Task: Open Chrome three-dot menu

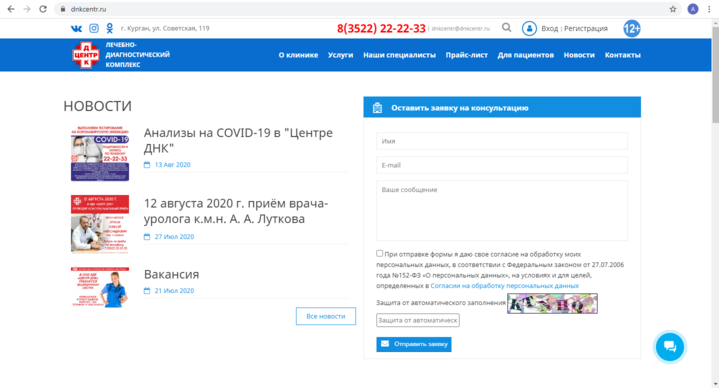Action: tap(709, 9)
